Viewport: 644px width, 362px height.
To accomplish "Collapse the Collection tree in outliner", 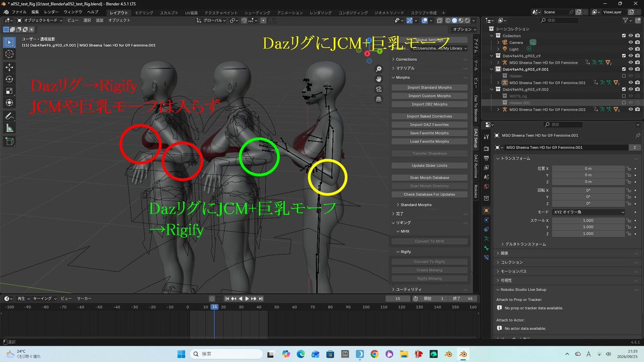I will coord(492,36).
